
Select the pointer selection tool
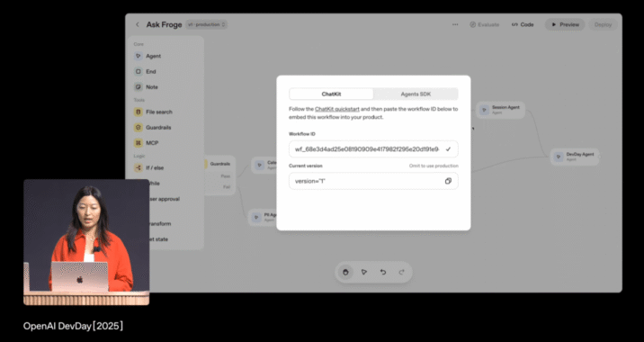364,272
